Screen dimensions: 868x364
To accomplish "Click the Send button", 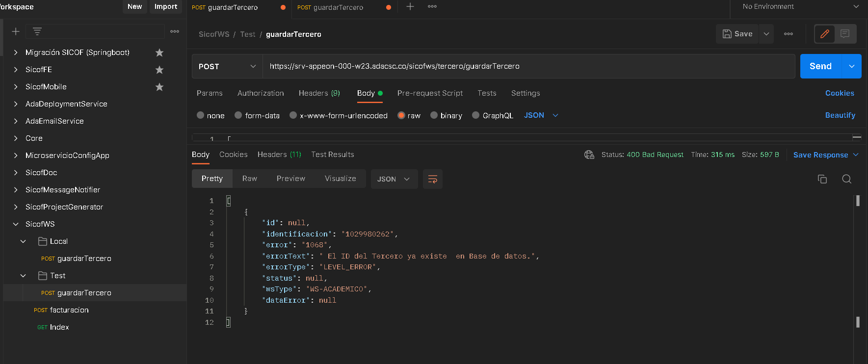I will pos(820,66).
